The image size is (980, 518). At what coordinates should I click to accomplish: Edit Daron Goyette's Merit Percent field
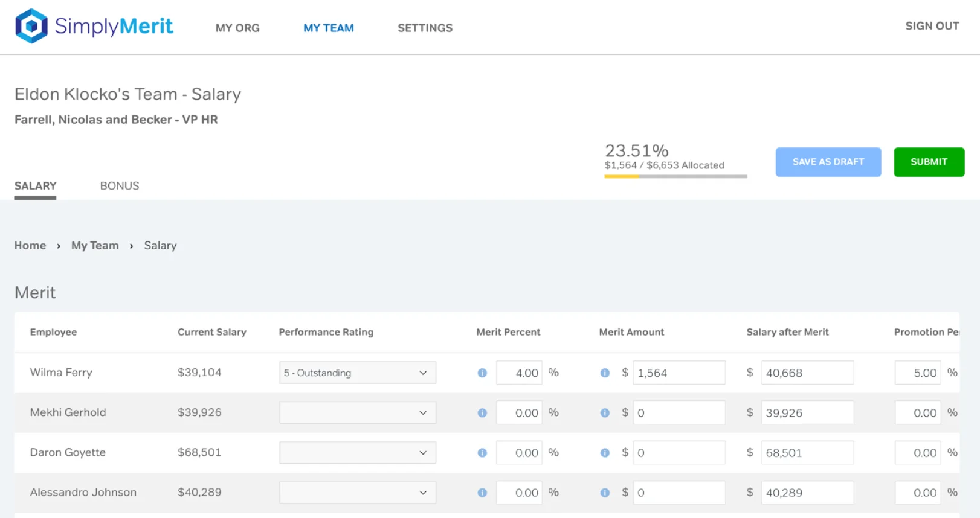click(x=519, y=452)
